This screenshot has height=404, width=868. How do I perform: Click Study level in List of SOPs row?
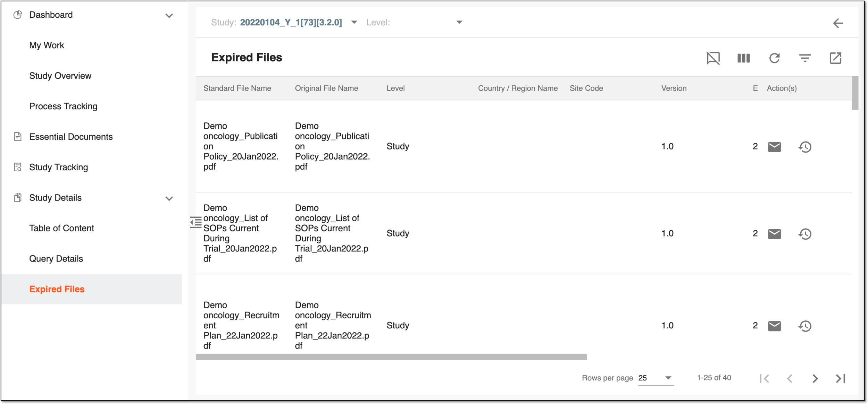click(398, 233)
